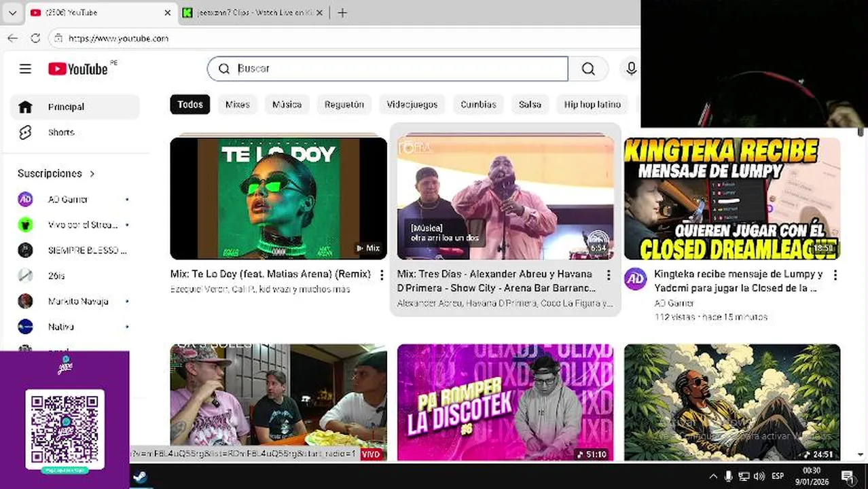
Task: Click the browser address bar URL
Action: click(x=118, y=39)
